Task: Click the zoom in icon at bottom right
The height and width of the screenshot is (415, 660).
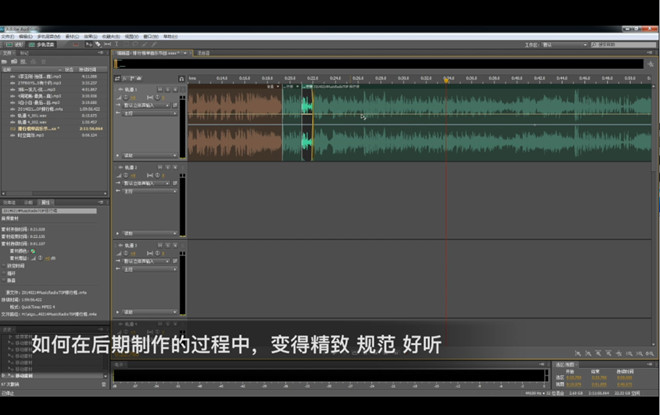Action: point(579,353)
